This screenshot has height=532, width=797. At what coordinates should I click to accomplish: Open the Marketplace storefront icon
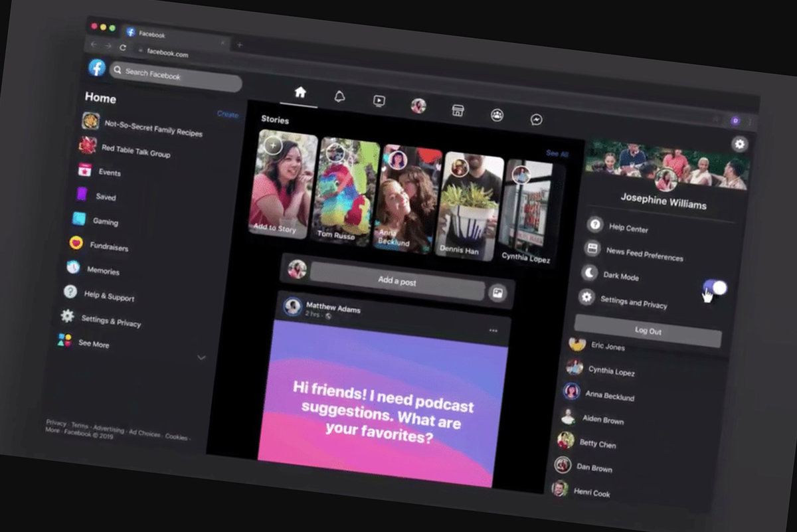[x=457, y=111]
